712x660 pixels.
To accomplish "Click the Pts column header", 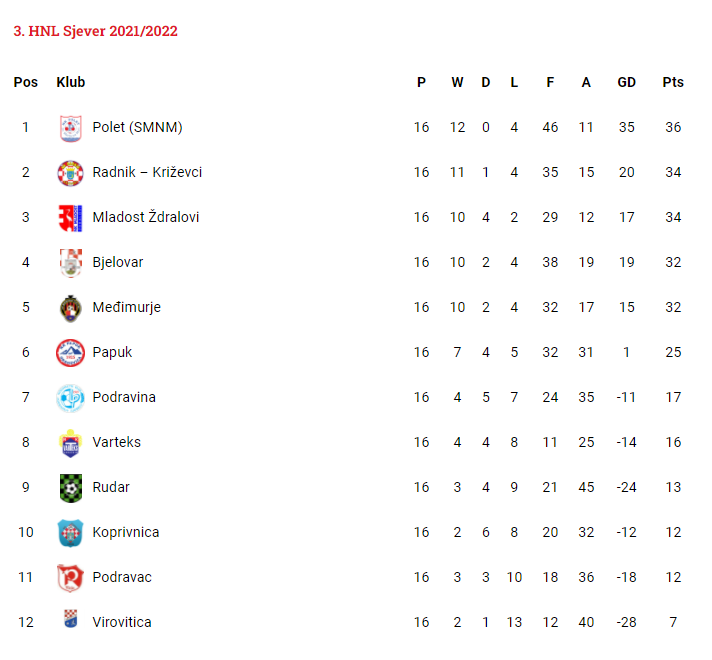I will (x=673, y=82).
